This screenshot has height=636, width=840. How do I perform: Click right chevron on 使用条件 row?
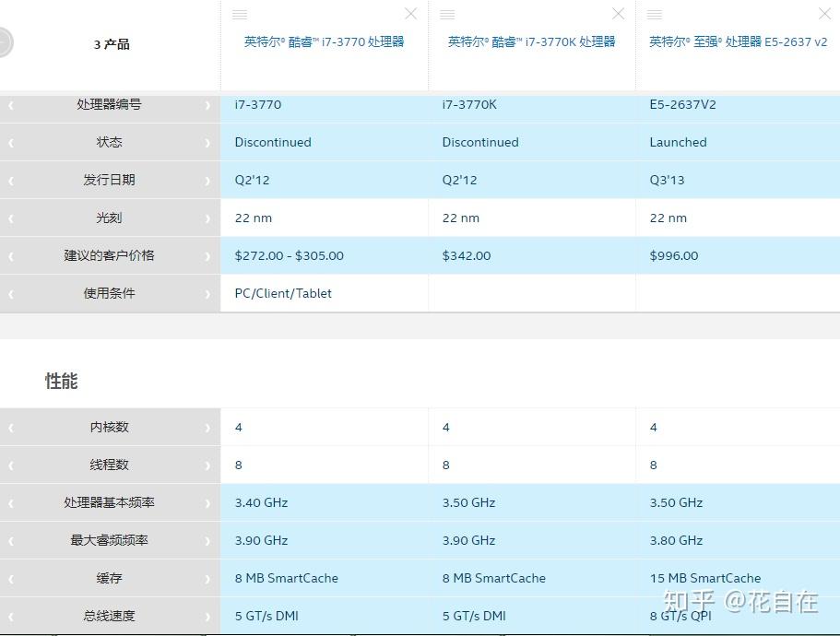click(x=207, y=294)
